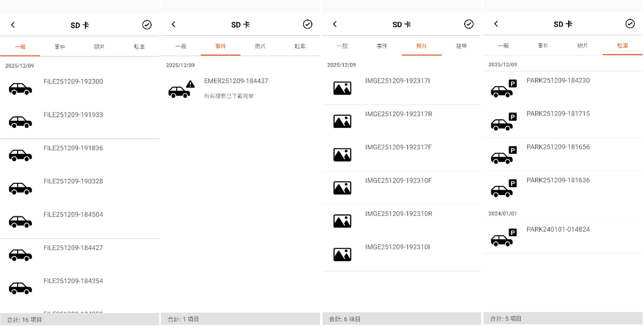Click parking car icon beside PARK251209-184230
This screenshot has width=644, height=327.
point(503,89)
